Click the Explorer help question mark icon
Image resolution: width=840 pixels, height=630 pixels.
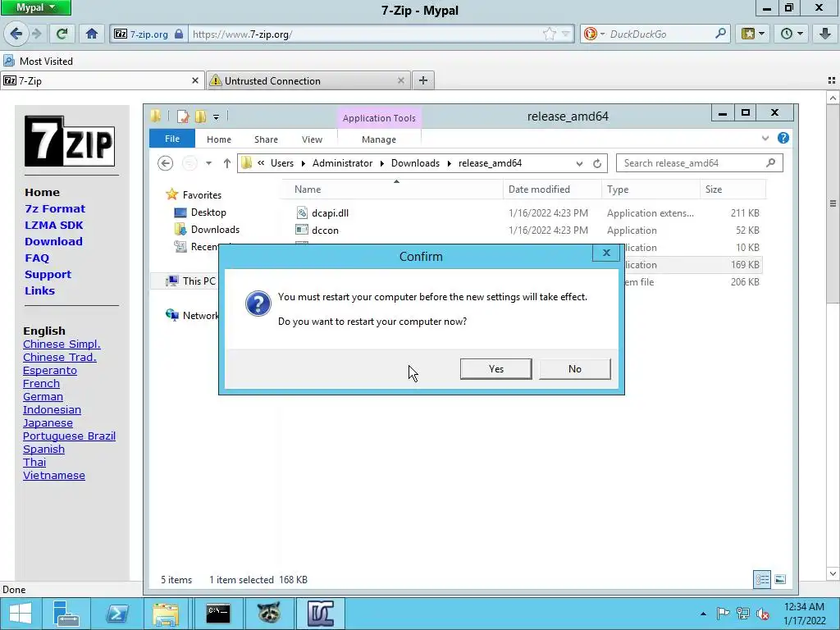pyautogui.click(x=783, y=138)
